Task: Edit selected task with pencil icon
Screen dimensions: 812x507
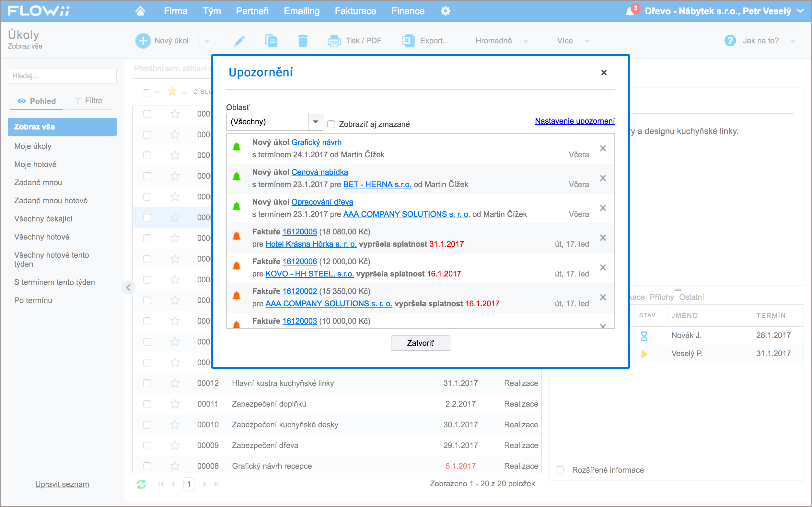Action: click(x=239, y=41)
